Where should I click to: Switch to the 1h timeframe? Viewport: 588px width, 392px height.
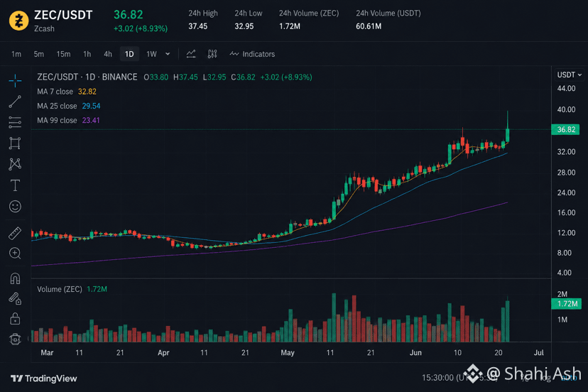87,54
